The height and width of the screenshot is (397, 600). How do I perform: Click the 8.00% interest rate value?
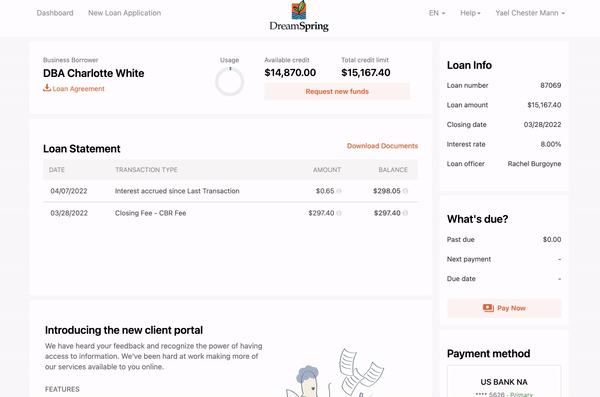tap(551, 144)
